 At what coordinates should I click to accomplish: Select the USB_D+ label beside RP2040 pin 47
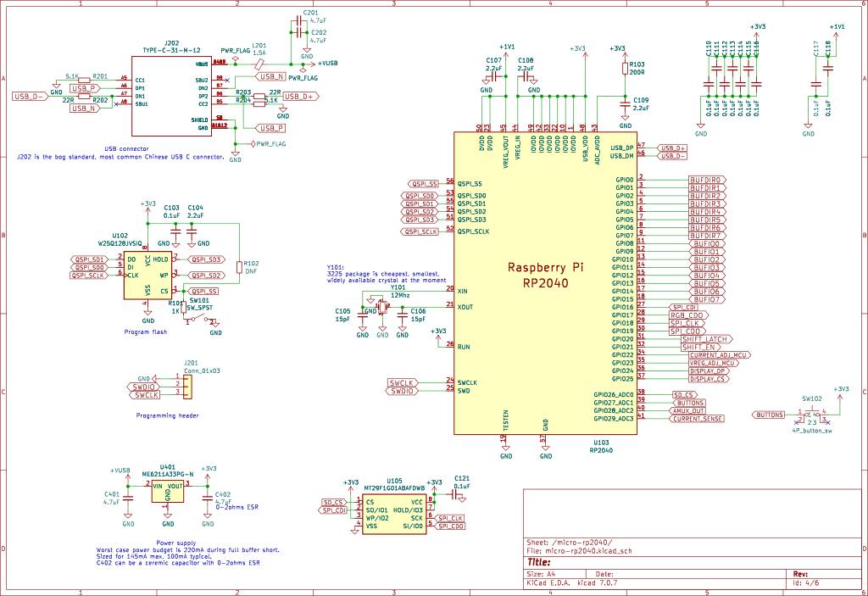[x=673, y=148]
